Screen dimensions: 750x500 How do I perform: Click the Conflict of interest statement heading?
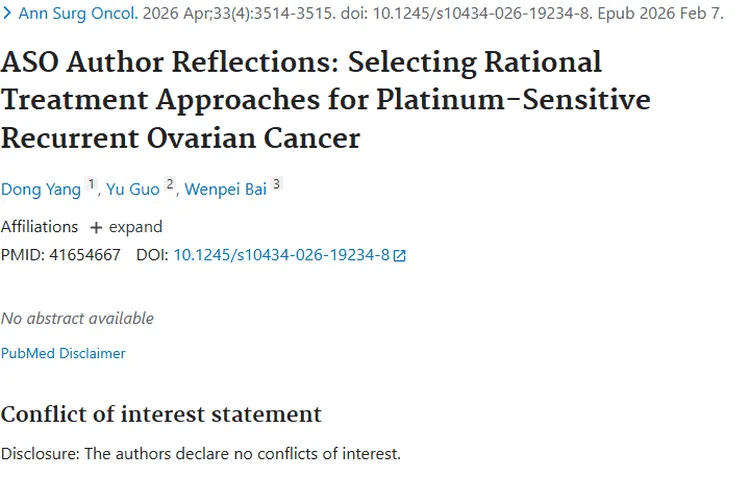pos(161,414)
